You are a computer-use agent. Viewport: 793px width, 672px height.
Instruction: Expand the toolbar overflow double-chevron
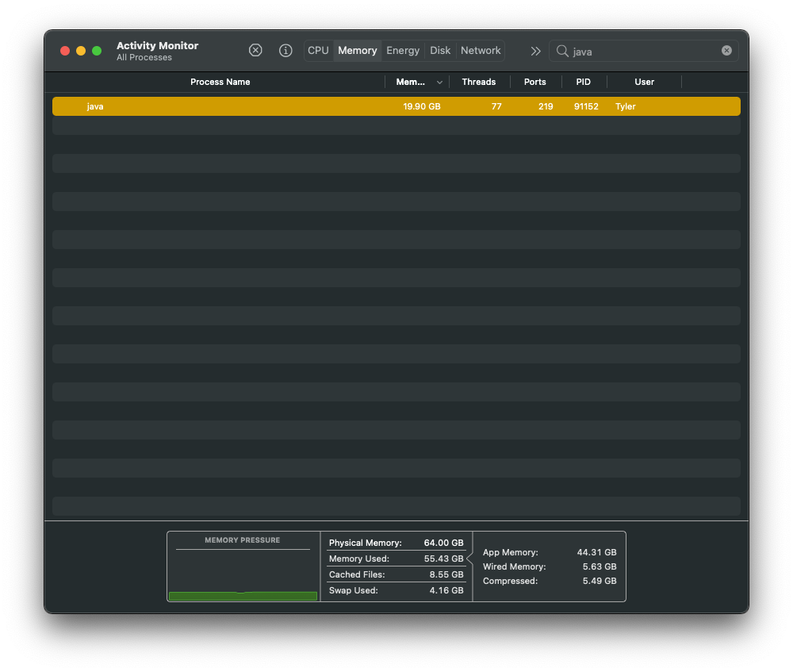(x=535, y=51)
